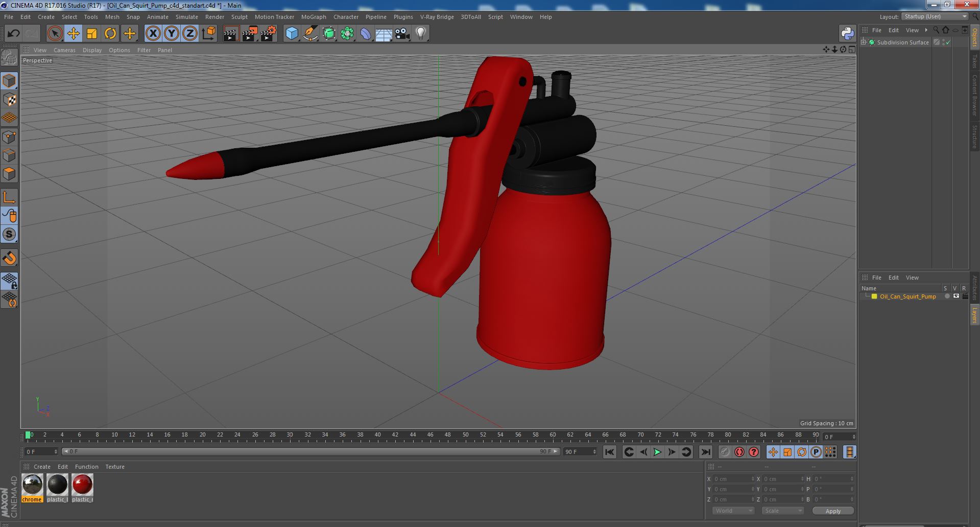Open the MoGraph menu
The height and width of the screenshot is (527, 980).
coord(314,17)
